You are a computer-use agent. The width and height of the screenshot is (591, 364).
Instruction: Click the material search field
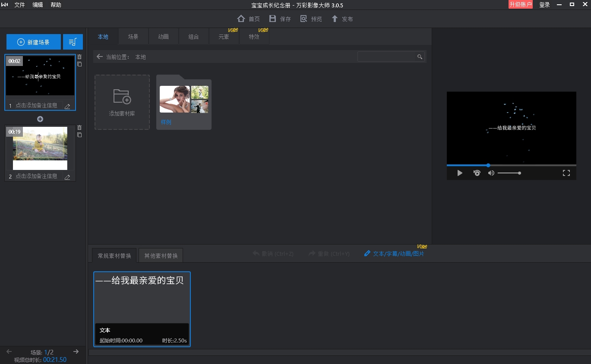coord(391,56)
